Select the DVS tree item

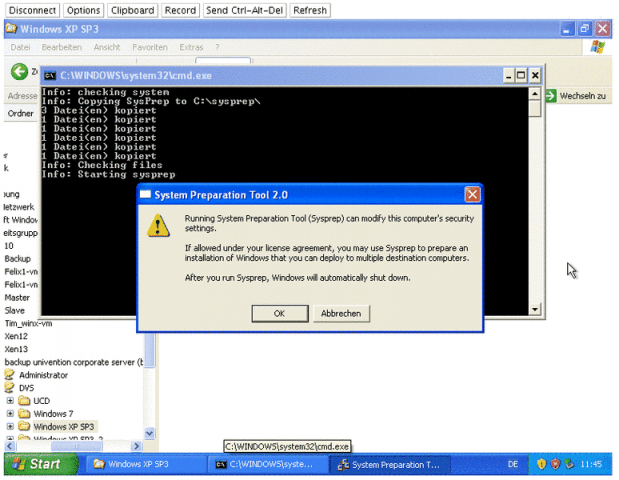(x=26, y=388)
